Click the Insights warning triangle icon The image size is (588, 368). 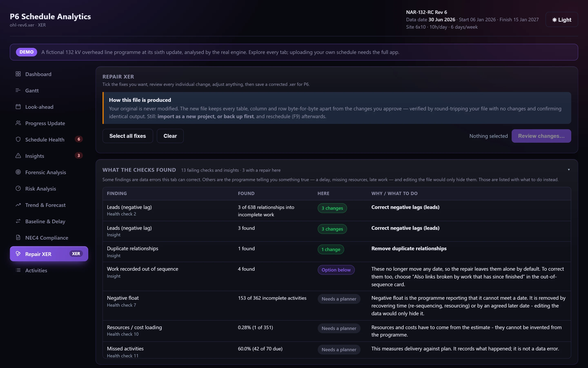tap(18, 156)
